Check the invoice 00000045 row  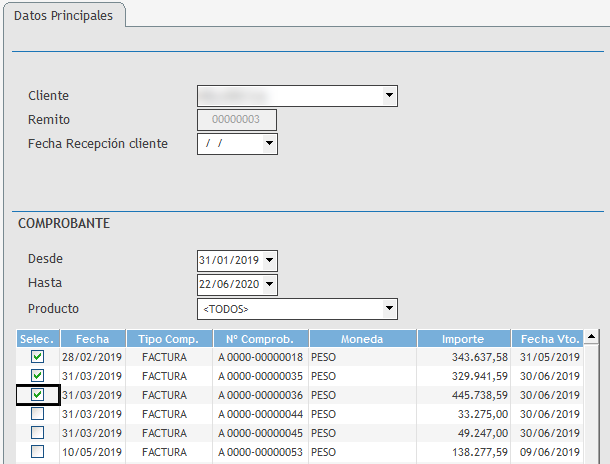38,433
